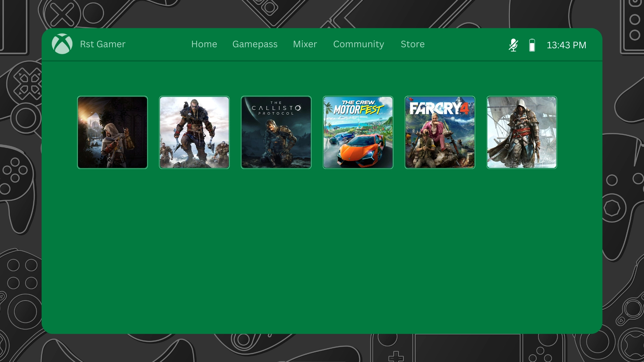
Task: Open the Viking warrior with axes game tile
Action: [194, 132]
